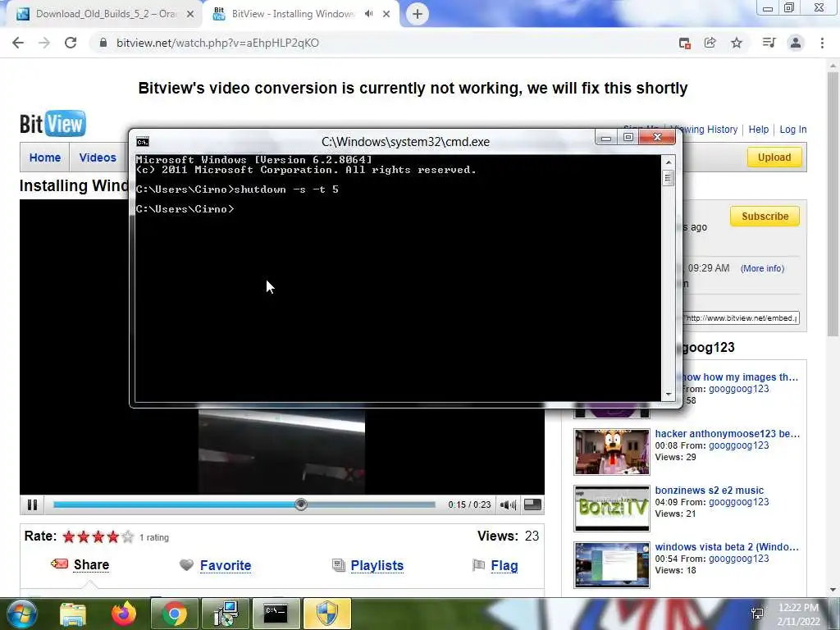840x630 pixels.
Task: Open the installer program taskbar icon
Action: pyautogui.click(x=225, y=614)
